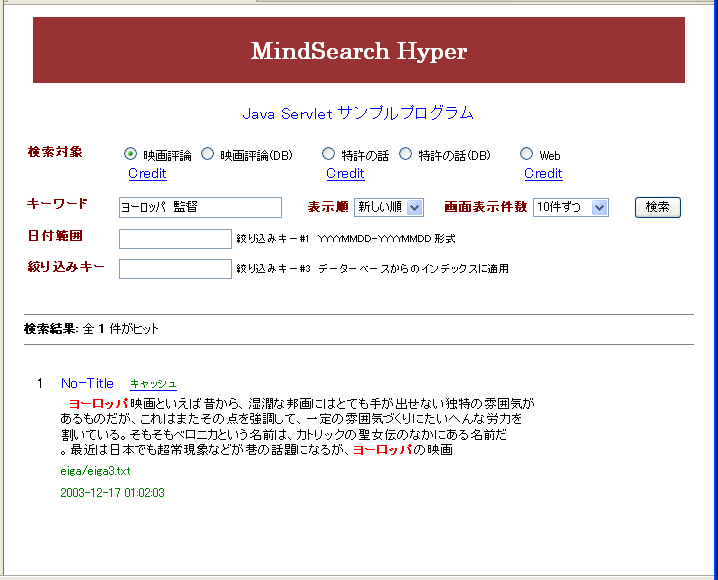Click the eiga/eiga3.txt file path
This screenshot has width=718, height=580.
tap(95, 471)
